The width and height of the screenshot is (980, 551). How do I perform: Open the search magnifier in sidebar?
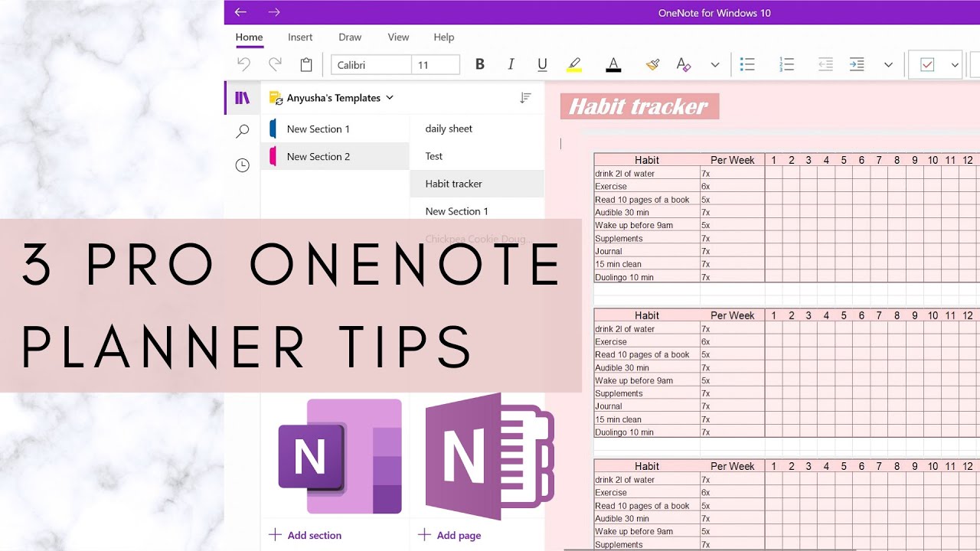(x=242, y=132)
